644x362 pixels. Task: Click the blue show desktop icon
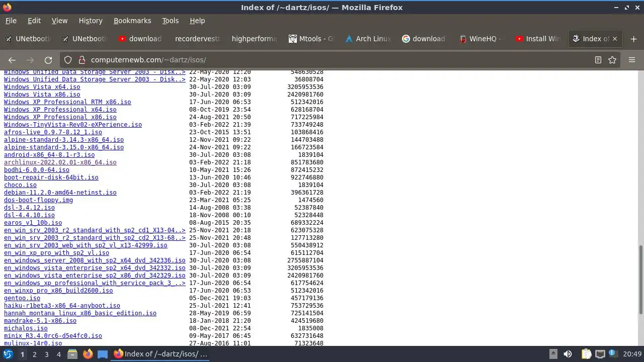point(103,354)
